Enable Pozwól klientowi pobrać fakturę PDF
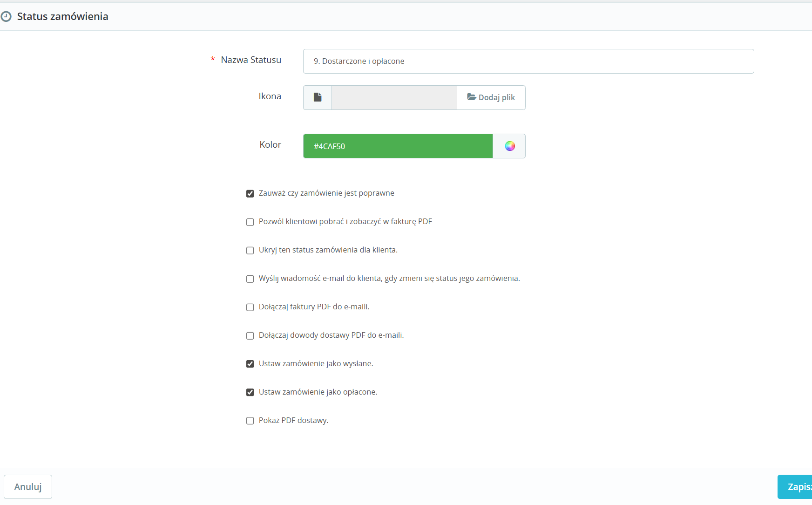 coord(250,222)
